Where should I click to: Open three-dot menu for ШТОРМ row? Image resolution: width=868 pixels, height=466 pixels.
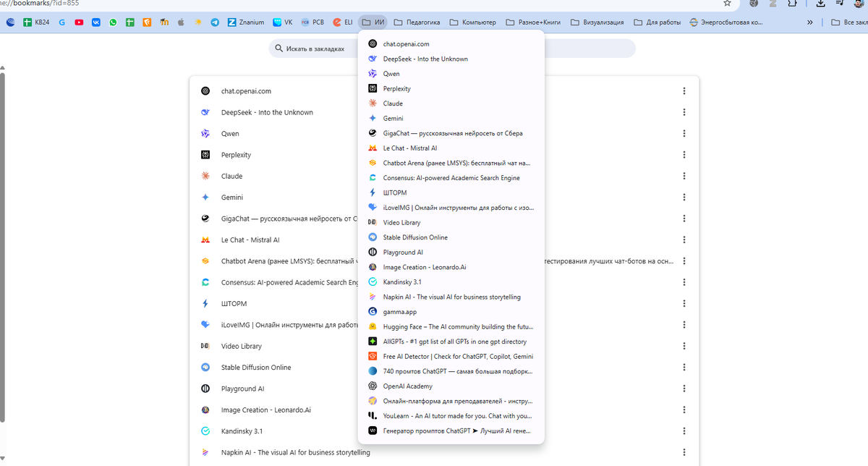coord(684,303)
